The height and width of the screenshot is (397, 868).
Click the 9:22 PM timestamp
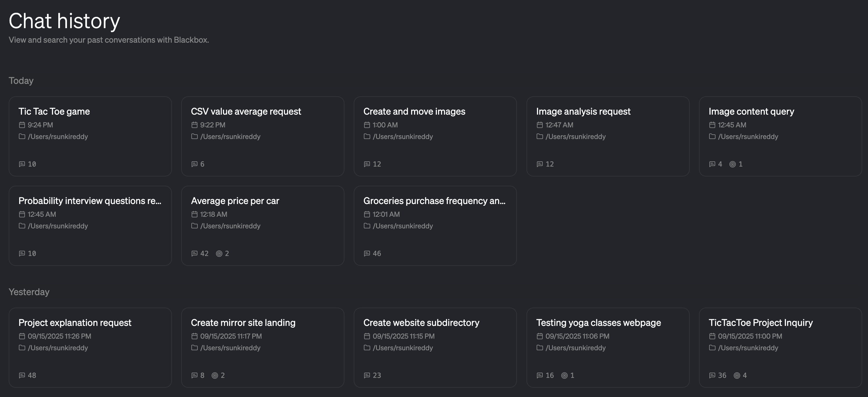point(213,125)
